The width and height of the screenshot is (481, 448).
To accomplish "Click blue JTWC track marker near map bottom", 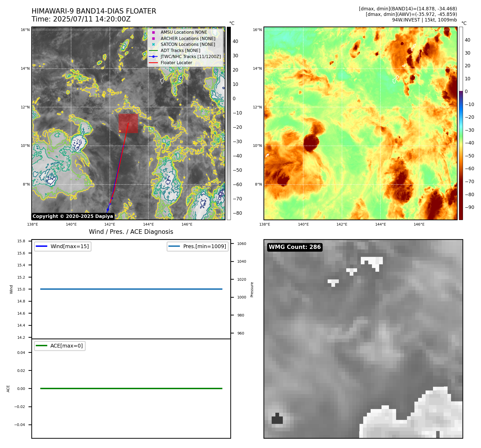I will [x=108, y=210].
